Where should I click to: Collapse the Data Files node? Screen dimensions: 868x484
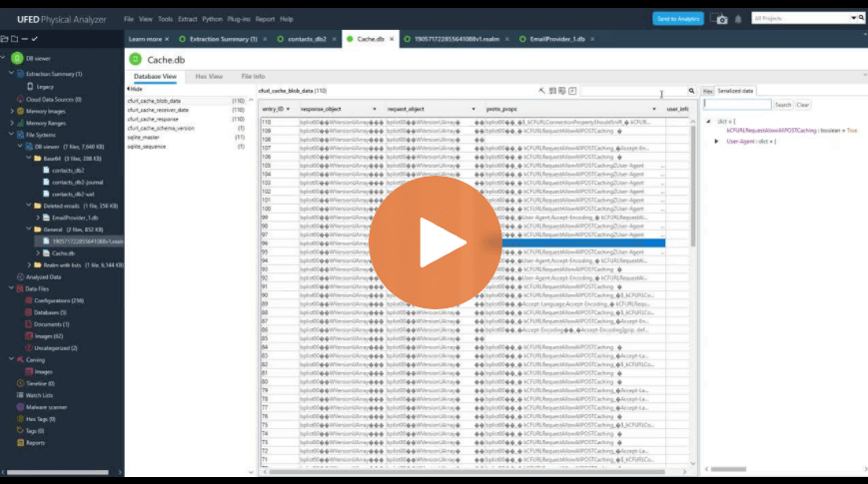[11, 288]
